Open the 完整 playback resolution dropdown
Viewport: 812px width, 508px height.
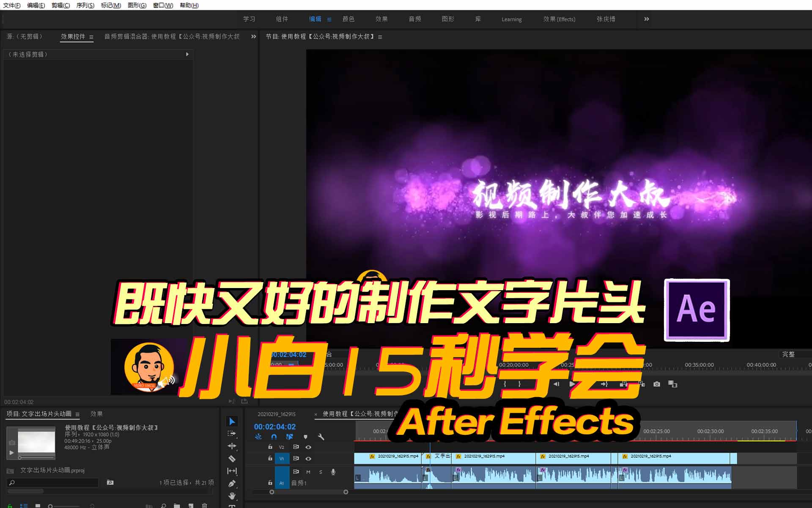click(x=794, y=354)
